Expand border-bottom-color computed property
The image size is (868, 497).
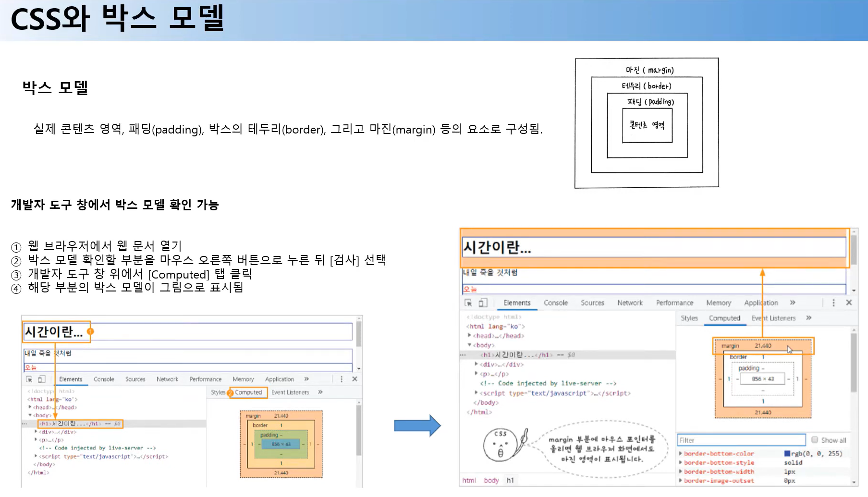pyautogui.click(x=681, y=453)
